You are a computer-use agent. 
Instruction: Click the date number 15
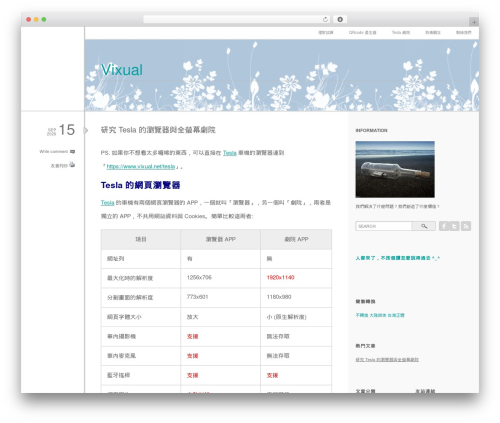[67, 130]
